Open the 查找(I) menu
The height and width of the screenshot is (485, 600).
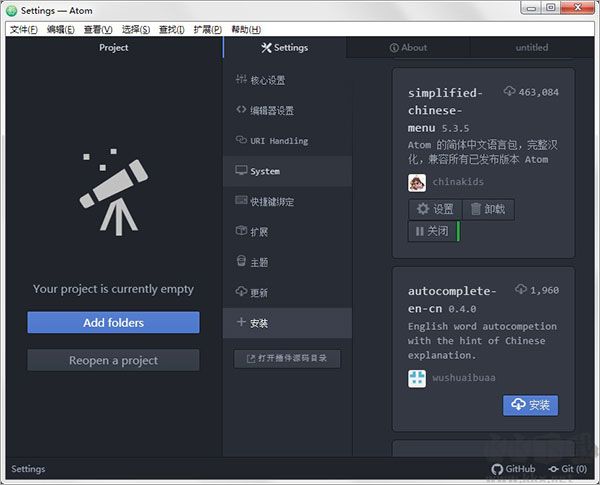tap(171, 29)
